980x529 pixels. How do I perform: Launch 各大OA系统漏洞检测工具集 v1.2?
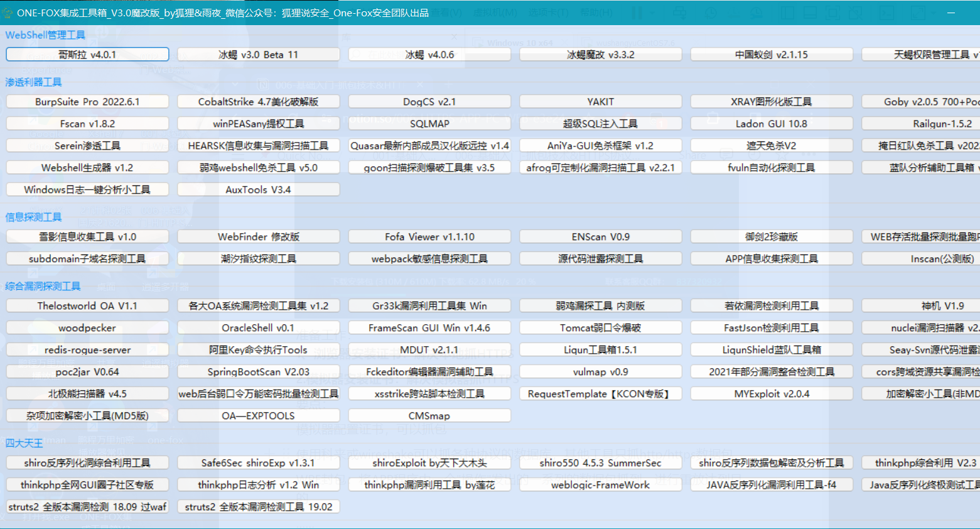click(259, 306)
